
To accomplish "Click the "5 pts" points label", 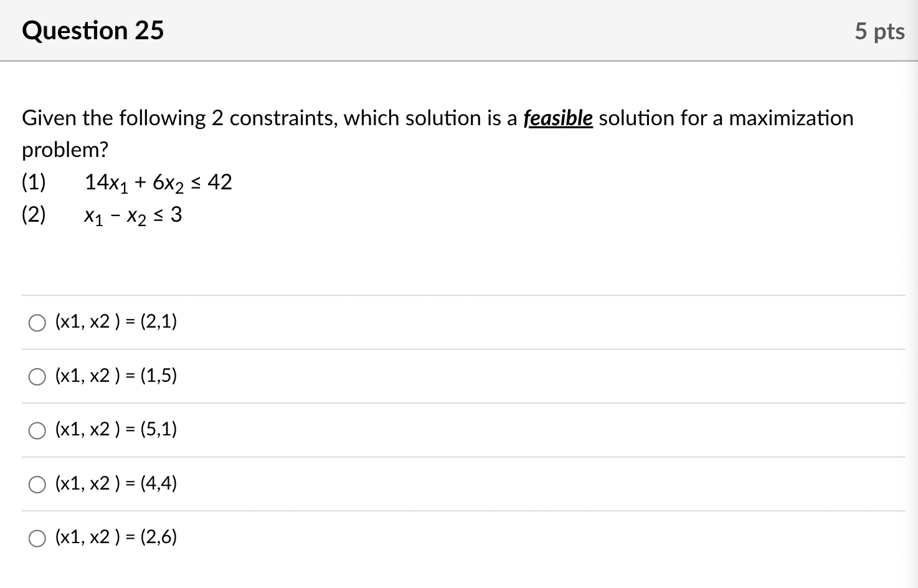I will (879, 31).
